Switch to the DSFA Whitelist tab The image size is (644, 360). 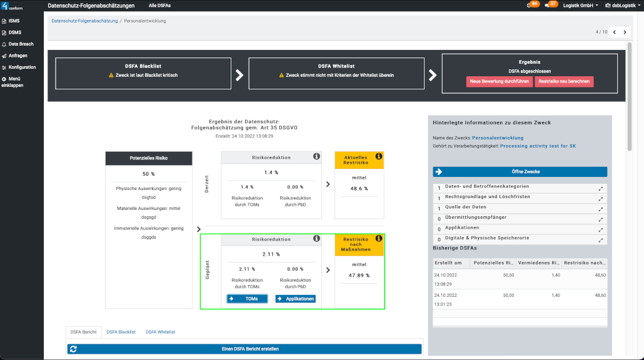(160, 332)
